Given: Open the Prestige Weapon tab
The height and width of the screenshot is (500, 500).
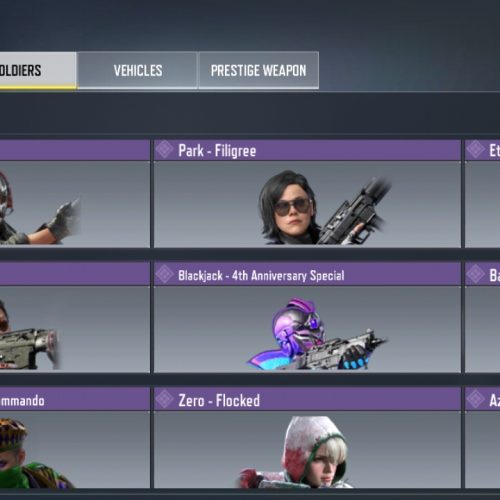Looking at the screenshot, I should 259,70.
